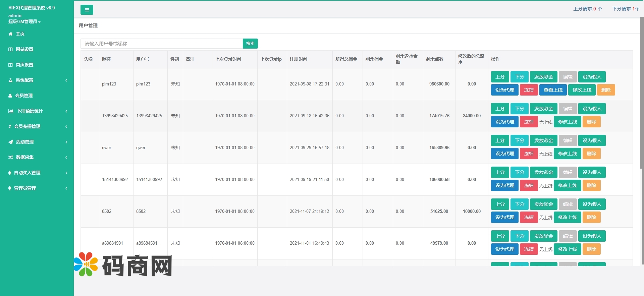Click the user search input field
The image size is (644, 296).
pos(161,44)
